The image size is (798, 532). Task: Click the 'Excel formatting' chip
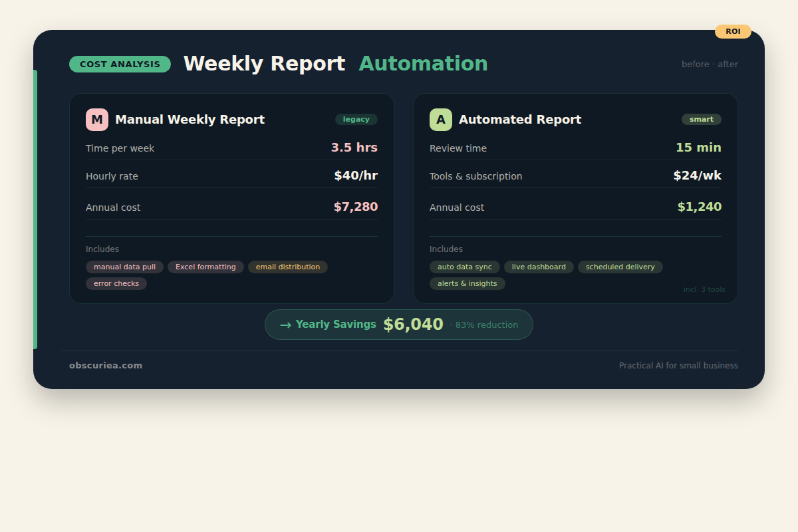[205, 267]
